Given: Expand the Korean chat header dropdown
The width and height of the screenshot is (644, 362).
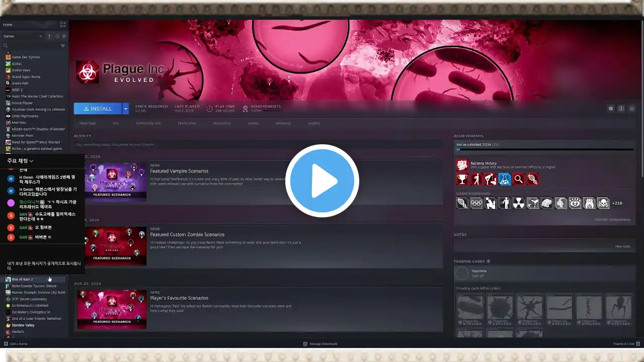Looking at the screenshot, I should [31, 161].
